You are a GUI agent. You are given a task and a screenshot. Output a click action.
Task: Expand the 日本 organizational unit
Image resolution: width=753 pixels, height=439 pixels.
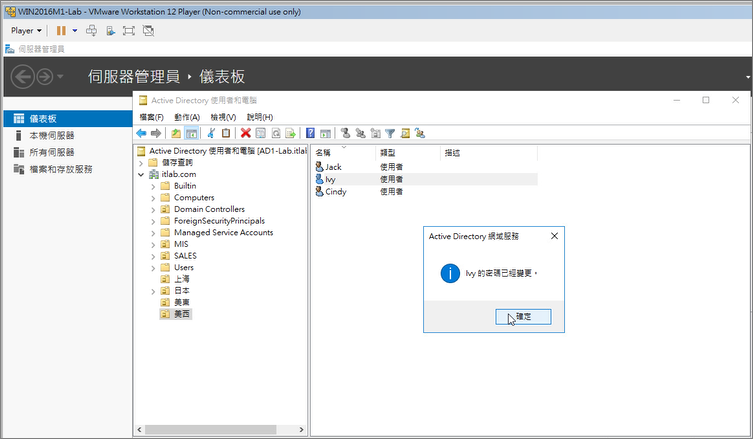[153, 291]
